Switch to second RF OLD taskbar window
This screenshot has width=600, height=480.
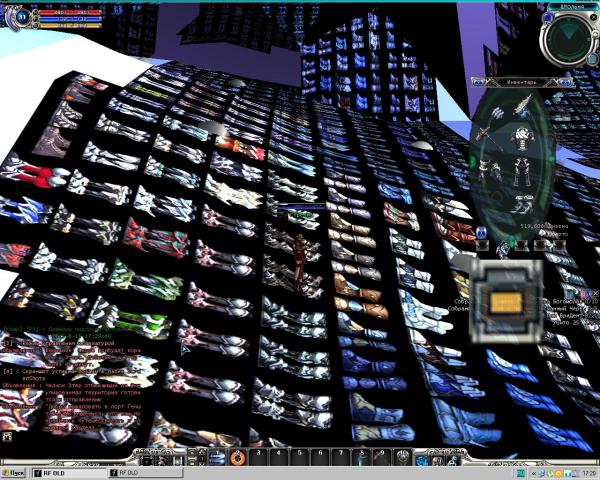147,473
